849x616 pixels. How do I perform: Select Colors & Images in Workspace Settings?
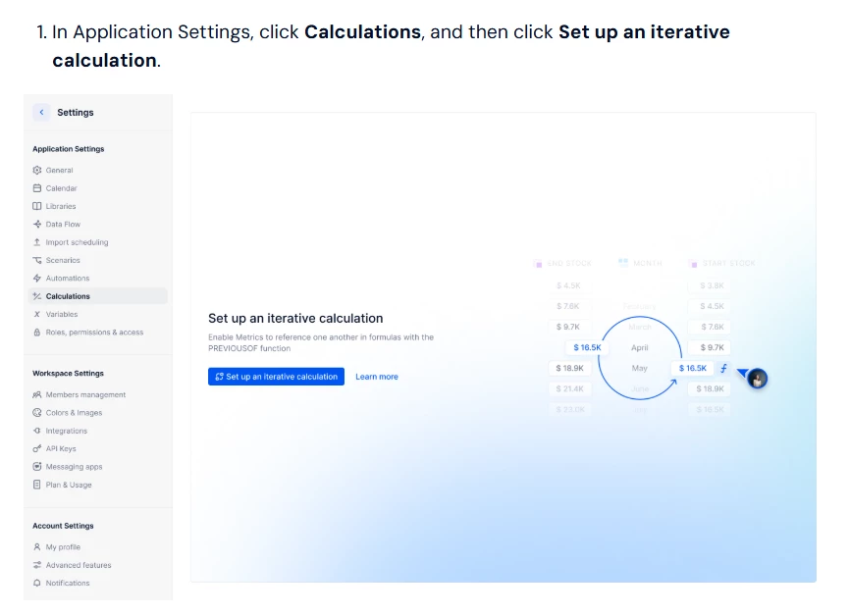[74, 413]
